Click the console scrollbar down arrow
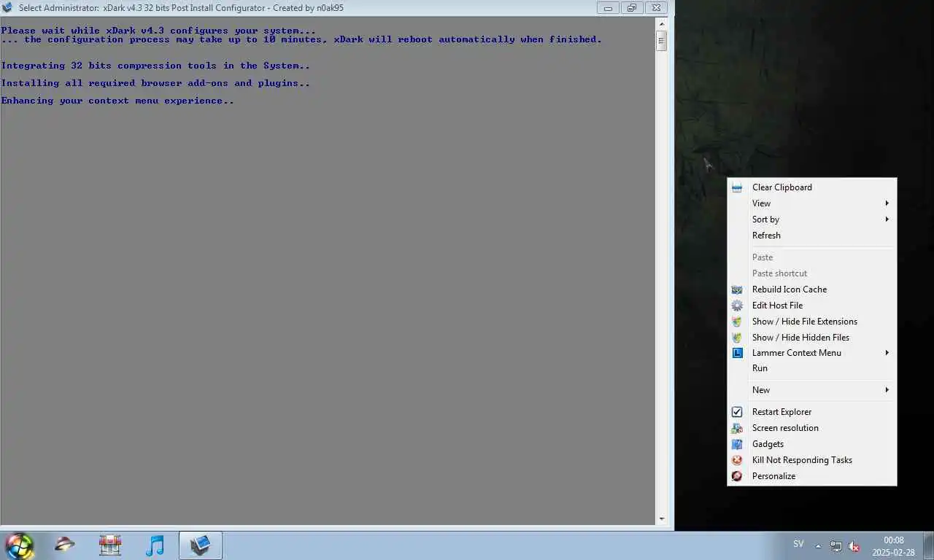934x560 pixels. pos(661,519)
